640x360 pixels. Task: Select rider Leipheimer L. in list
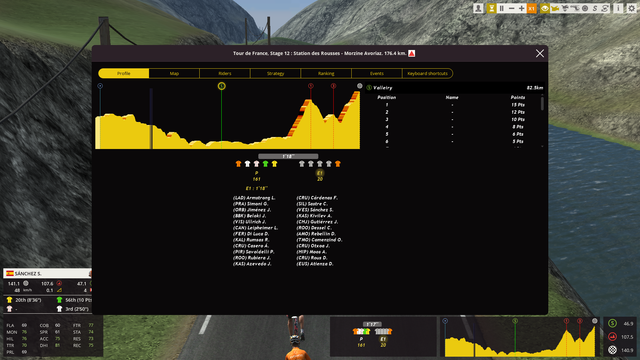coord(256,228)
